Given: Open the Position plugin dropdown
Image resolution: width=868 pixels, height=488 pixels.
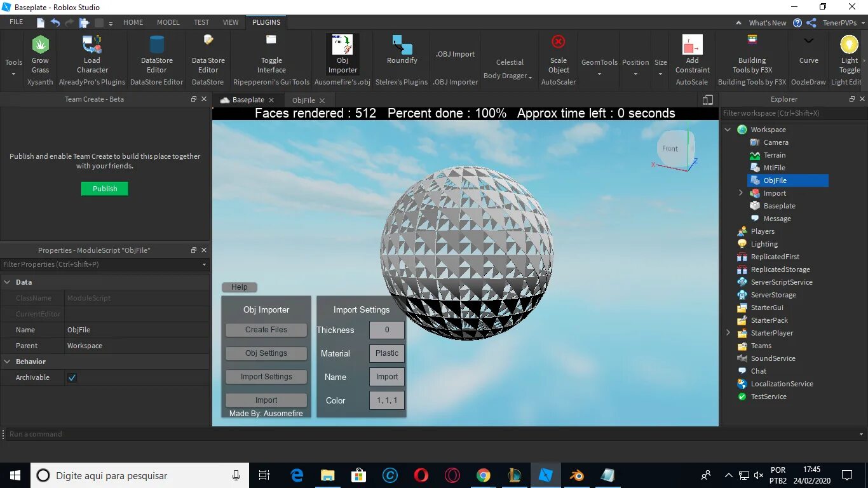Looking at the screenshot, I should tap(635, 67).
